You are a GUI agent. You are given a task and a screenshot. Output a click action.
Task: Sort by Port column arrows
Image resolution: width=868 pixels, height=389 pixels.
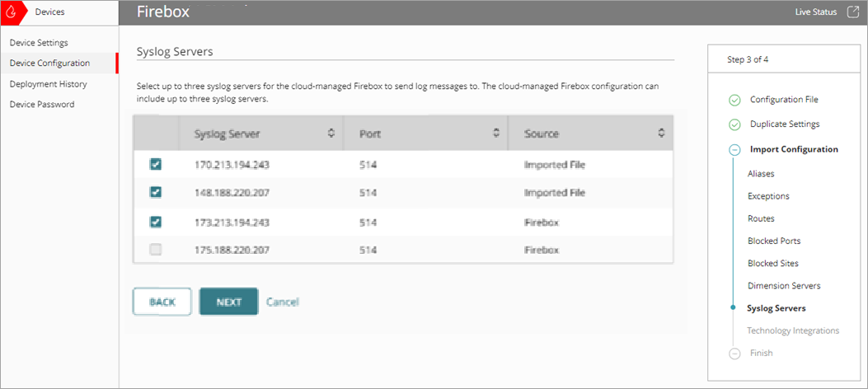coord(496,133)
